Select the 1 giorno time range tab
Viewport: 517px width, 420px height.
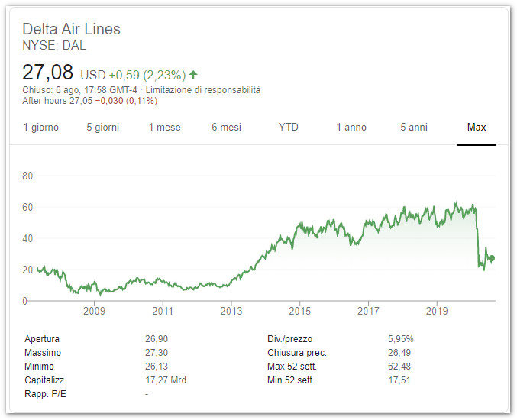click(41, 128)
